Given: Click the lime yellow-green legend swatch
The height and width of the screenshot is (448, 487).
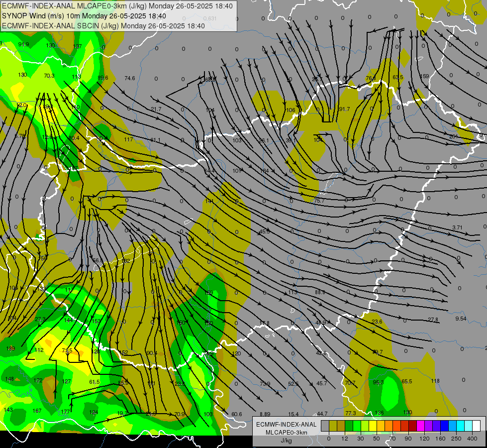Looking at the screenshot, I should (x=365, y=426).
